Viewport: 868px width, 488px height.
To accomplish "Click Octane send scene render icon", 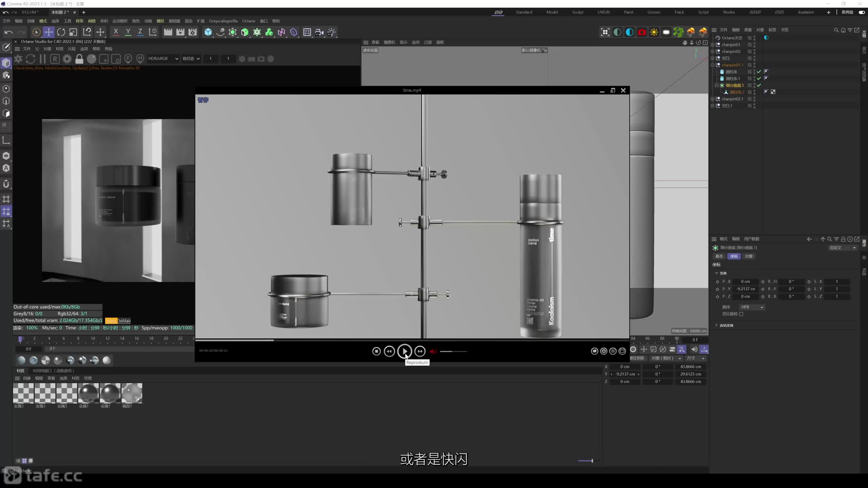I will [18, 59].
